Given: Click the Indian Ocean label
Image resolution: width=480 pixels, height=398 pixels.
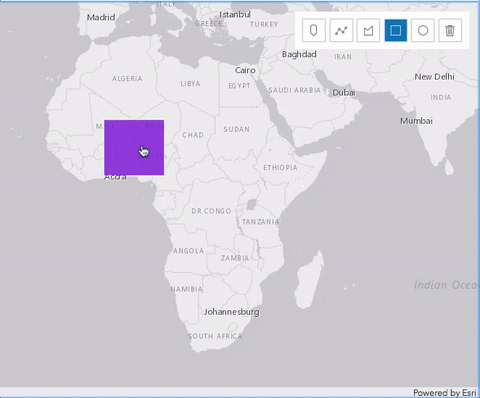Looking at the screenshot, I should tap(446, 285).
